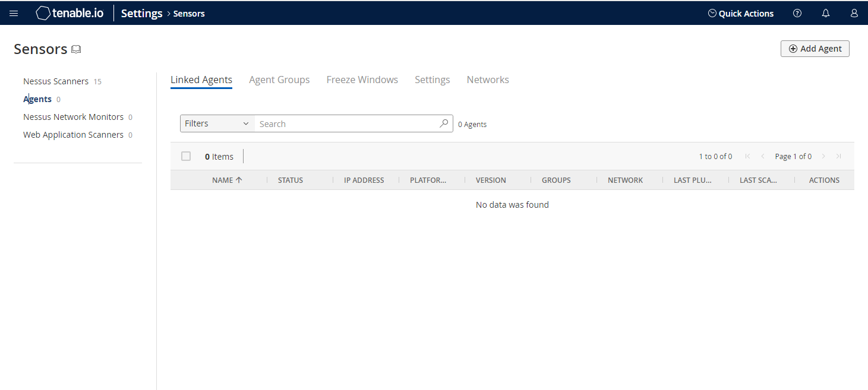This screenshot has width=868, height=390.
Task: Switch to Agent Groups tab
Action: (x=279, y=80)
